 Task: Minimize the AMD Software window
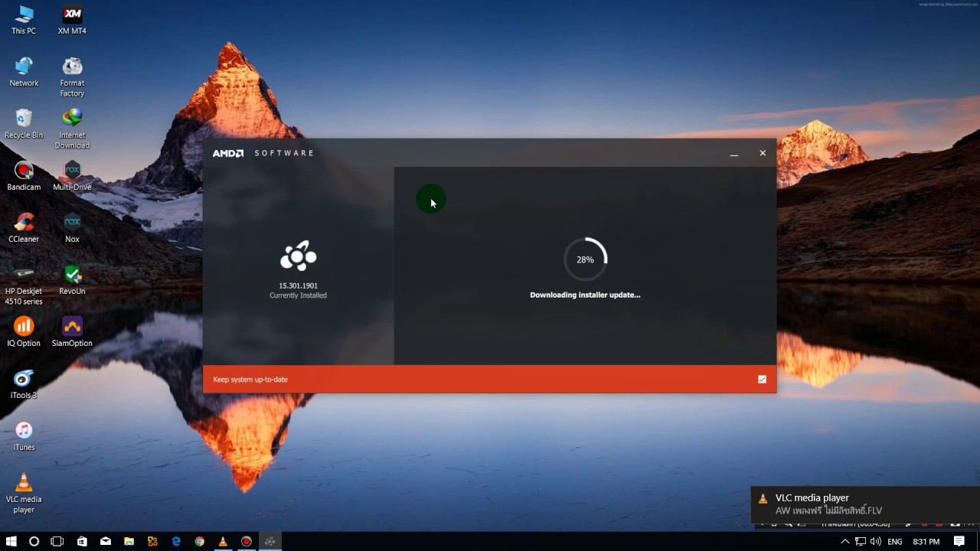[x=733, y=153]
